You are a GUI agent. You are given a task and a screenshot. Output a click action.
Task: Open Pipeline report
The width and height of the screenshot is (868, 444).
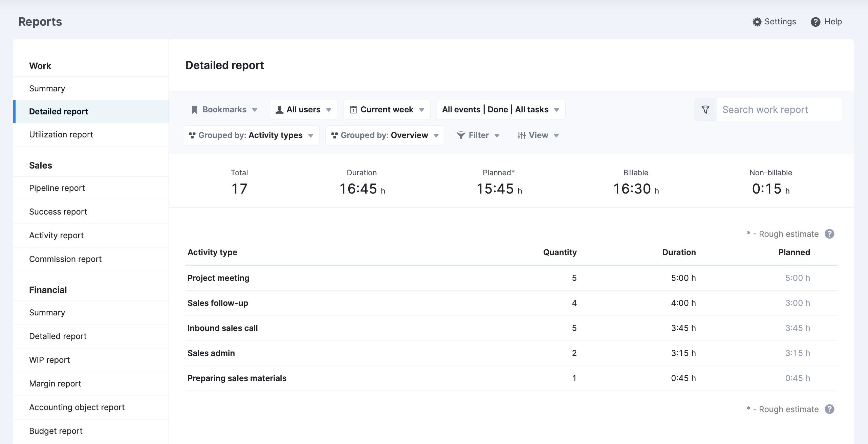pos(91,188)
